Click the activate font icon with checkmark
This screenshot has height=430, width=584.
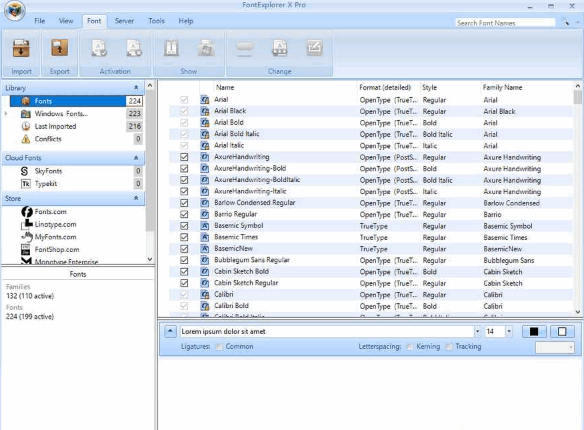coord(99,48)
